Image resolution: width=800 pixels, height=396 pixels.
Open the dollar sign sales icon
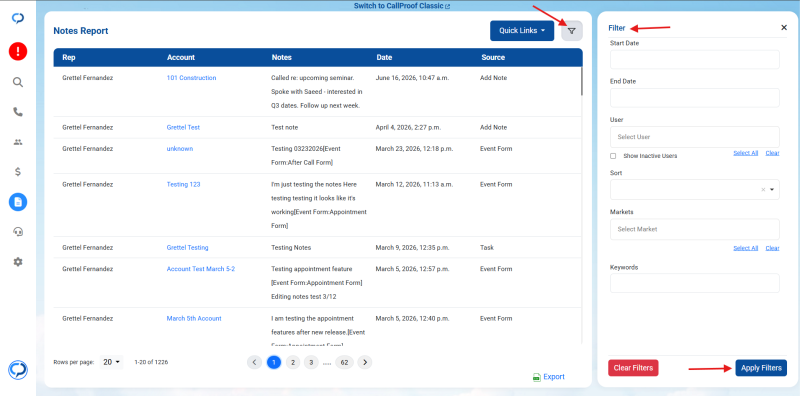18,172
